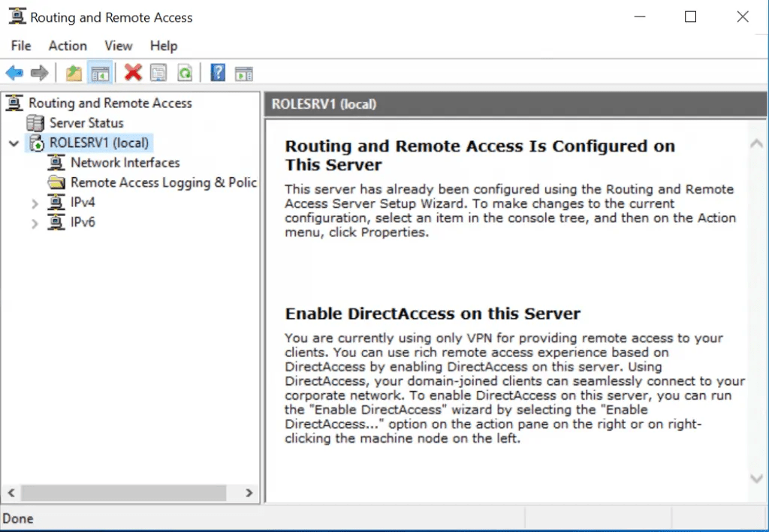Click the Up one level folder icon
Viewport: 769px width, 532px height.
pos(73,72)
